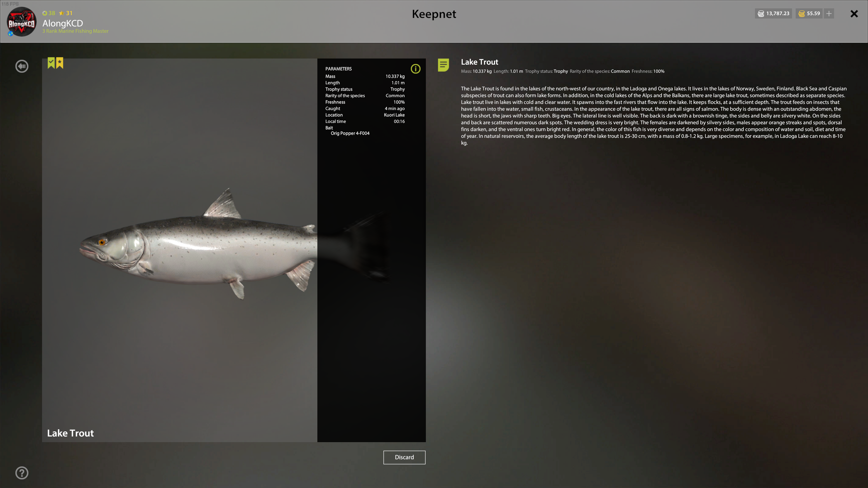Click the player level indicator 38
The image size is (868, 488).
(x=49, y=13)
